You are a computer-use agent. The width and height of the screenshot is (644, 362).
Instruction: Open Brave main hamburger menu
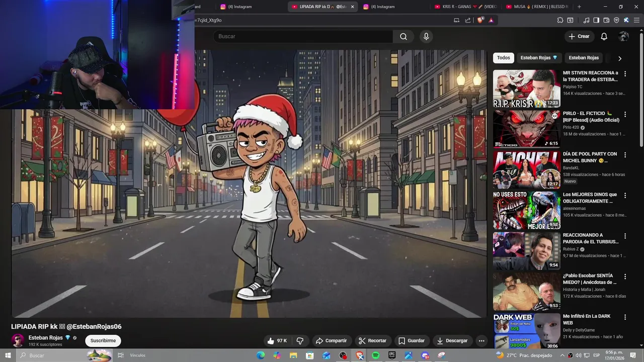[636, 20]
